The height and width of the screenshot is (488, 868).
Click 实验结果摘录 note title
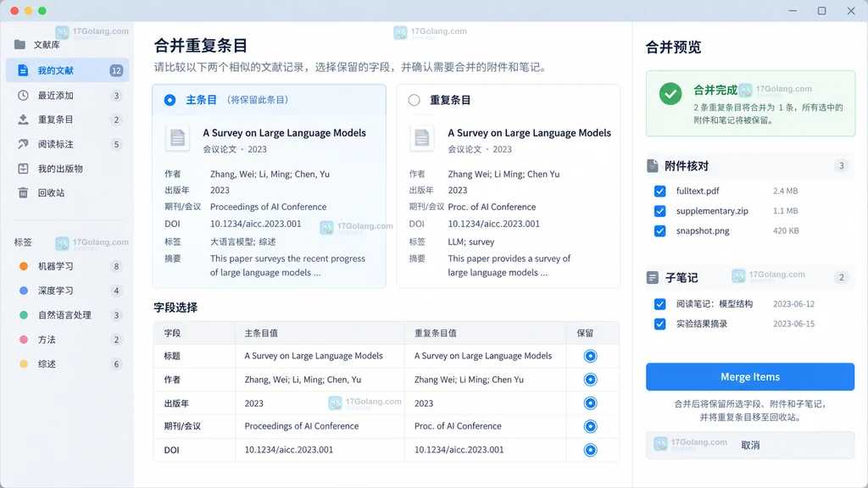701,324
